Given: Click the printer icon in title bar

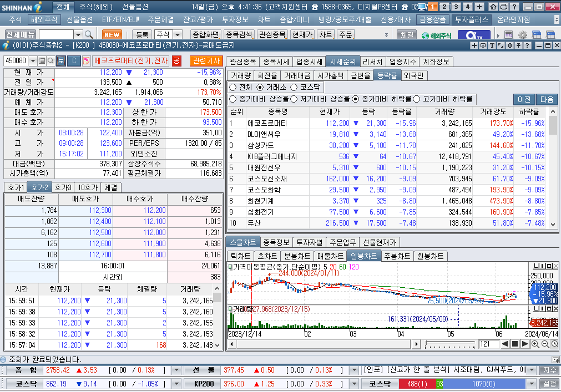Looking at the screenshot, I should tap(503, 7).
